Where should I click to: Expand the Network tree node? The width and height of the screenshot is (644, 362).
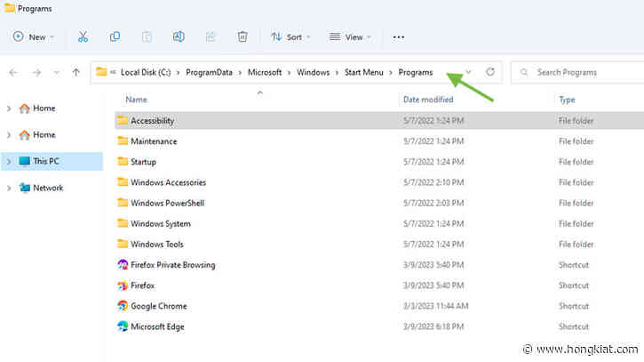[x=9, y=189]
